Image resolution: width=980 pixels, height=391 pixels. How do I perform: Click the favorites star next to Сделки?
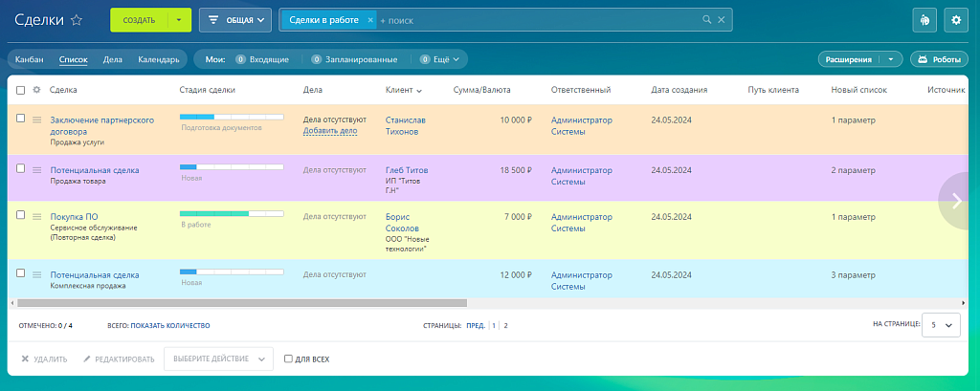pos(77,19)
